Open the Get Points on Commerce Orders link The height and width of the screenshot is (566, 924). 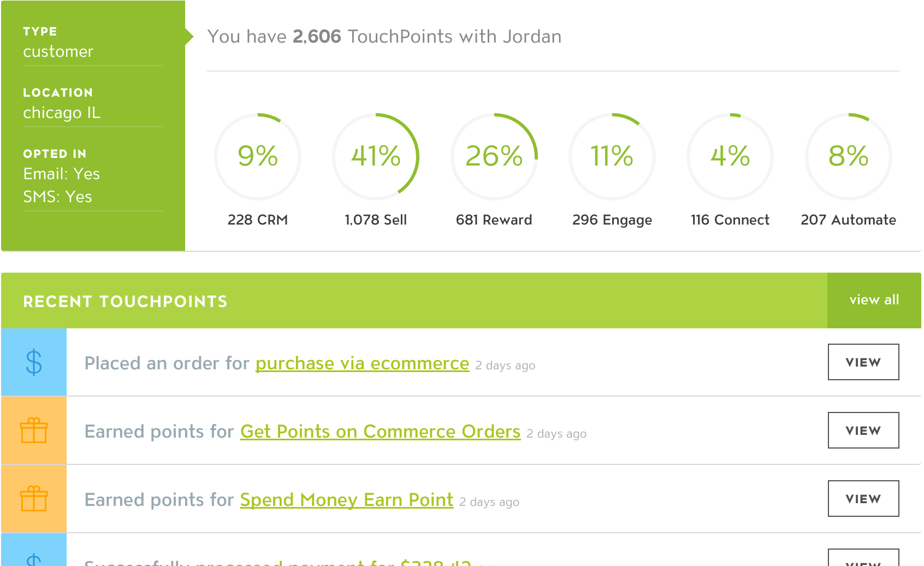click(380, 431)
